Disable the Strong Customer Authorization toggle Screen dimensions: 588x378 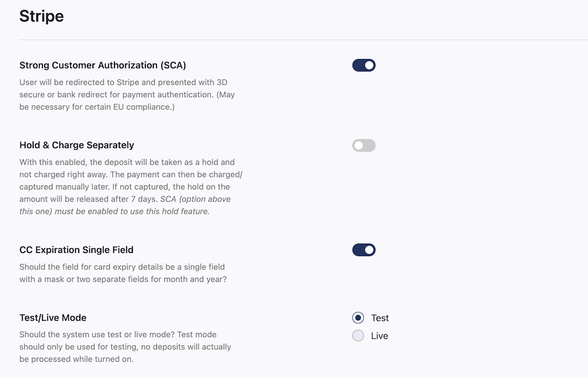pos(364,65)
